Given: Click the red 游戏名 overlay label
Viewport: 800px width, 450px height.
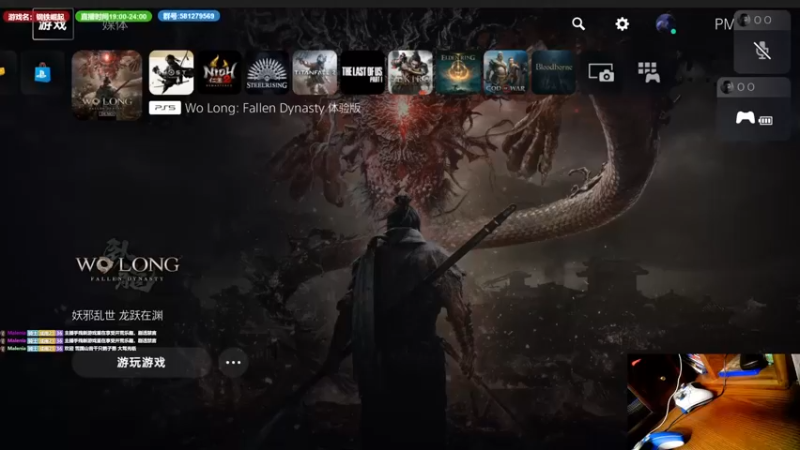Looking at the screenshot, I should pos(36,16).
